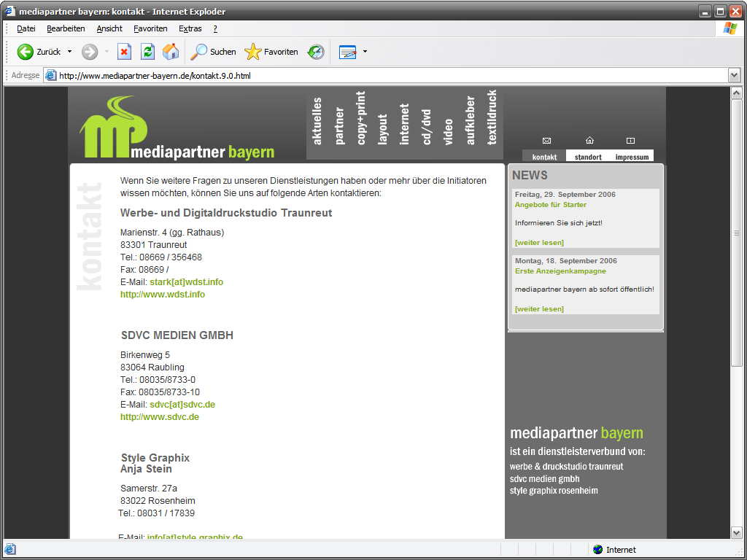Screen dimensions: 747x560
Task: Click the address bar URL field
Action: click(x=386, y=75)
